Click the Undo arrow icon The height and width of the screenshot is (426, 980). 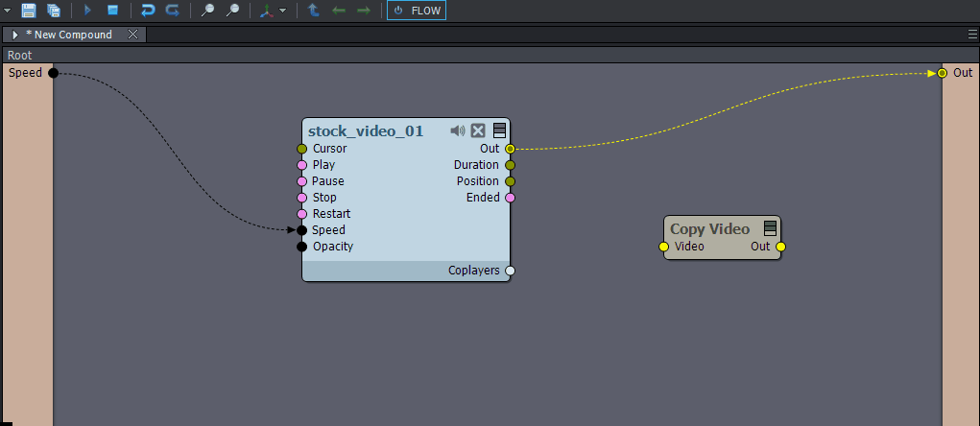pyautogui.click(x=148, y=10)
